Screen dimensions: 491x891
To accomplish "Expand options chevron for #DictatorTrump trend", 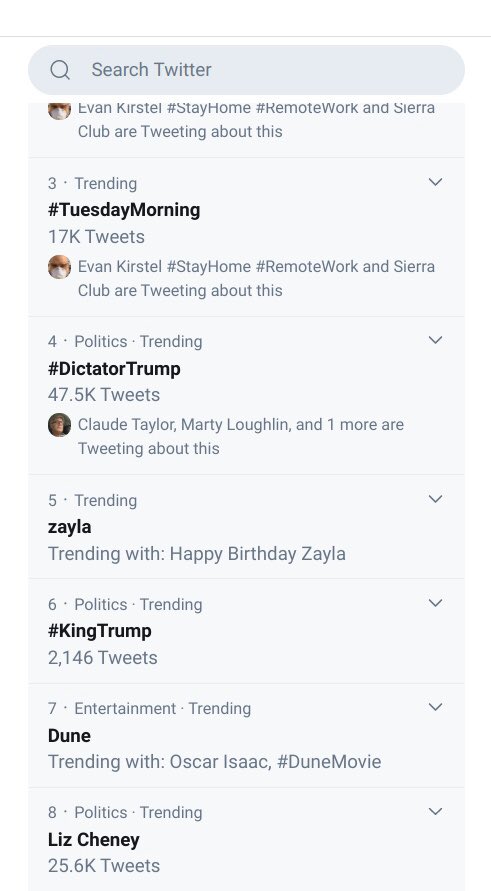I will coord(435,340).
